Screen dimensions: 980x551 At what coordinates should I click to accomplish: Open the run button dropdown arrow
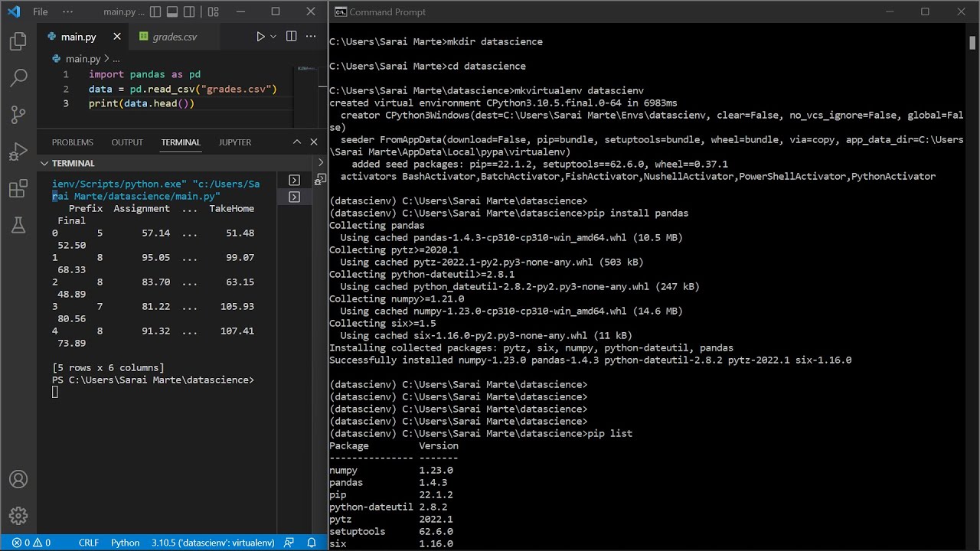tap(273, 37)
